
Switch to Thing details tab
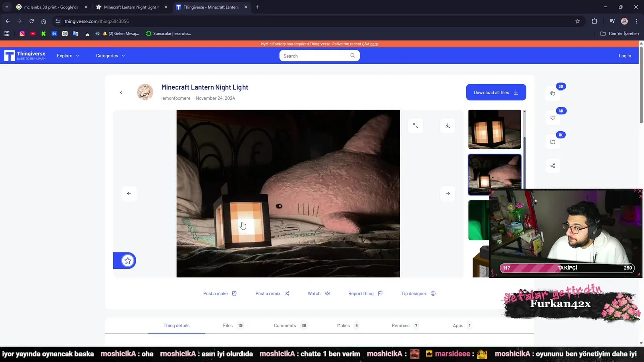[176, 325]
